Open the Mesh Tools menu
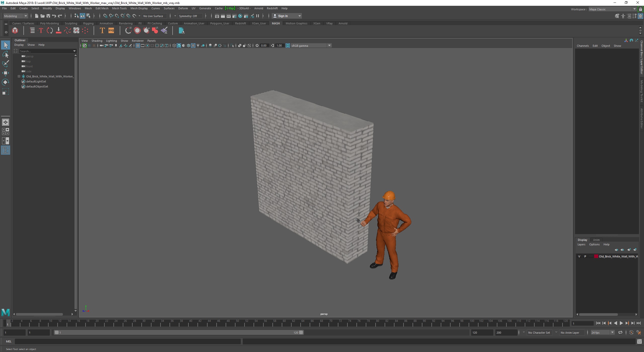 click(x=119, y=8)
